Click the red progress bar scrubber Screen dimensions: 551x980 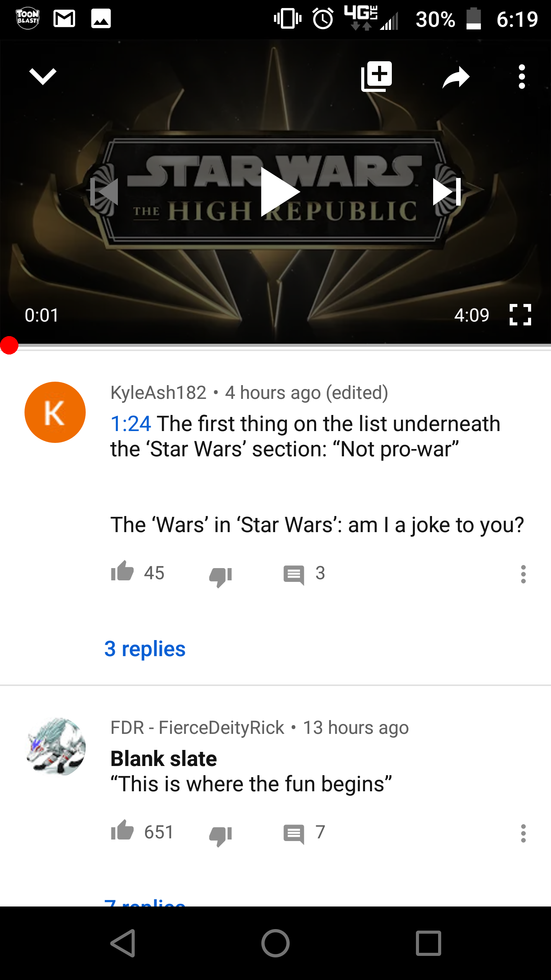point(9,345)
